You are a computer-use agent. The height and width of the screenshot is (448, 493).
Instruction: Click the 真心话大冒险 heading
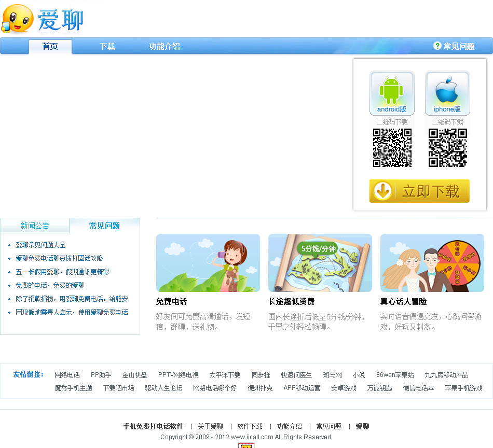pyautogui.click(x=403, y=302)
